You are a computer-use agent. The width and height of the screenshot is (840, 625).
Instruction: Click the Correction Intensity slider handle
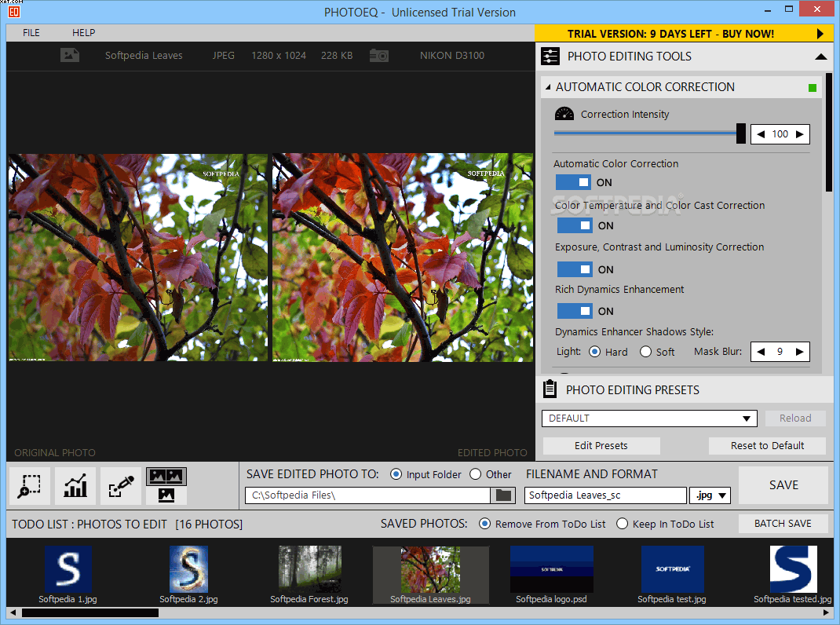click(741, 133)
